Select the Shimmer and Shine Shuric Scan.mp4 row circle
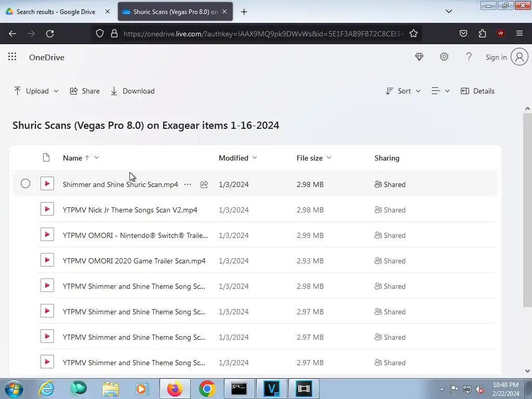Image resolution: width=532 pixels, height=399 pixels. [x=25, y=183]
